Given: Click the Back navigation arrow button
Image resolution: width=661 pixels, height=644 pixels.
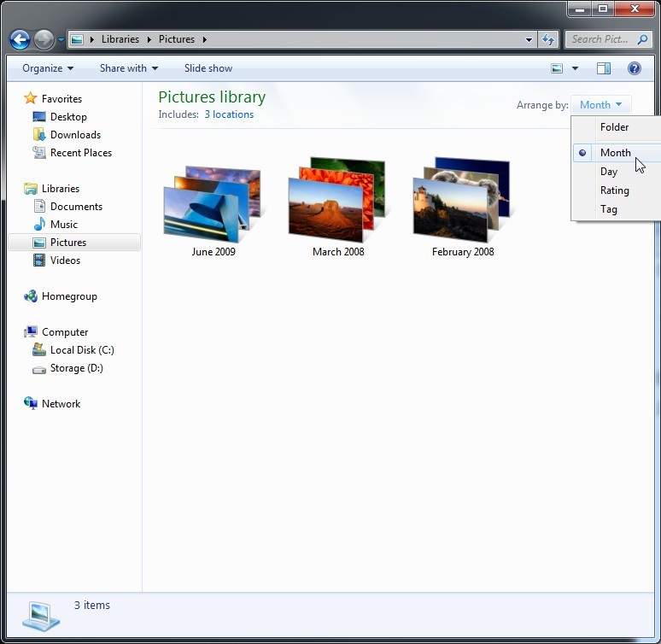Looking at the screenshot, I should pyautogui.click(x=20, y=39).
